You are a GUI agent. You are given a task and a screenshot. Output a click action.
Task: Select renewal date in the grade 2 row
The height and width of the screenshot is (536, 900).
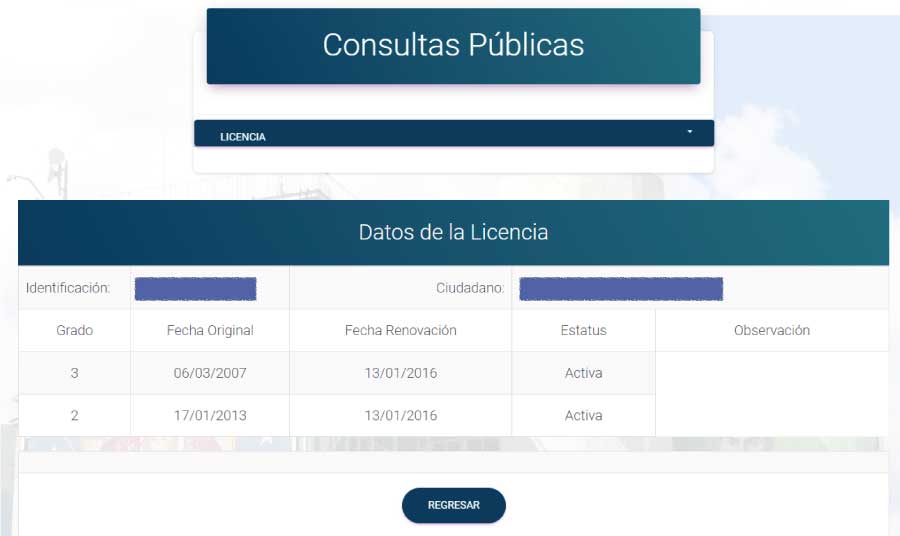coord(400,415)
